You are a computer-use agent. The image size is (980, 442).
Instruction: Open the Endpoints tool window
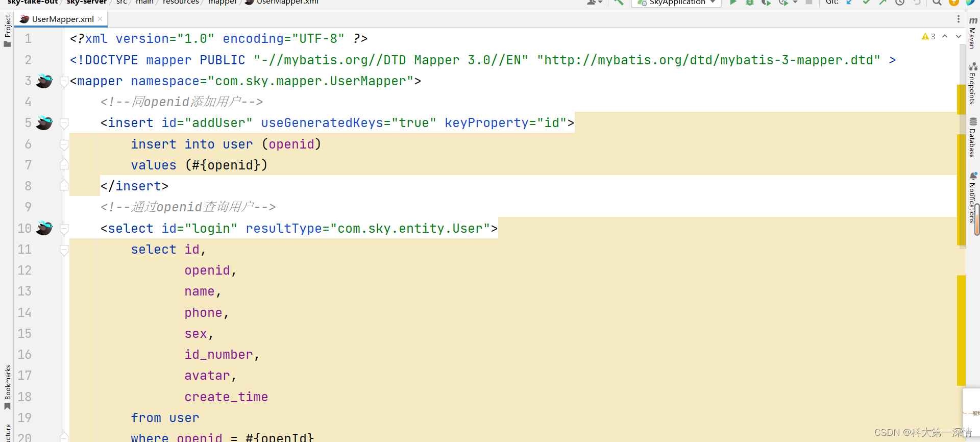pos(973,83)
